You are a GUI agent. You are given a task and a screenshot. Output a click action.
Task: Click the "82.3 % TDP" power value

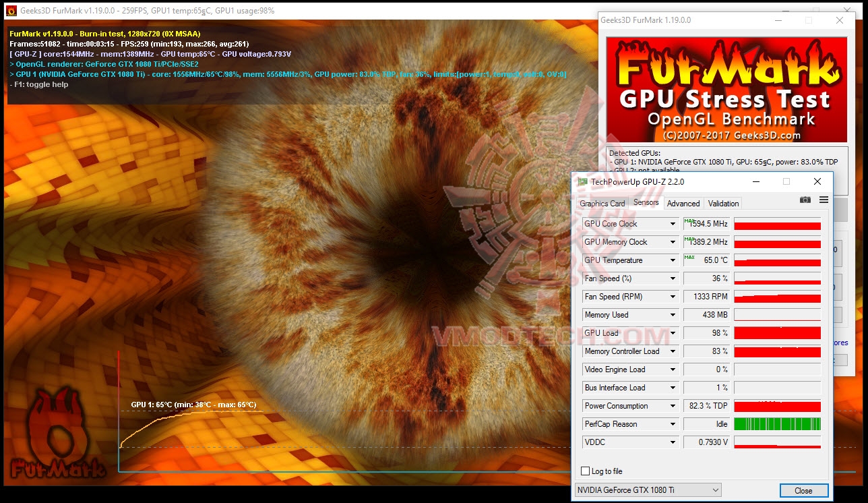click(706, 406)
